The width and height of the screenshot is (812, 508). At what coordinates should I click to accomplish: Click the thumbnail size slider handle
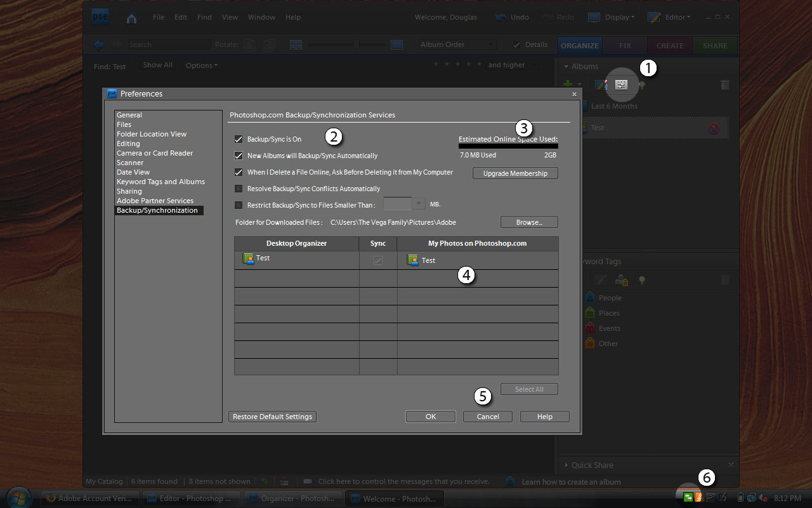[356, 44]
